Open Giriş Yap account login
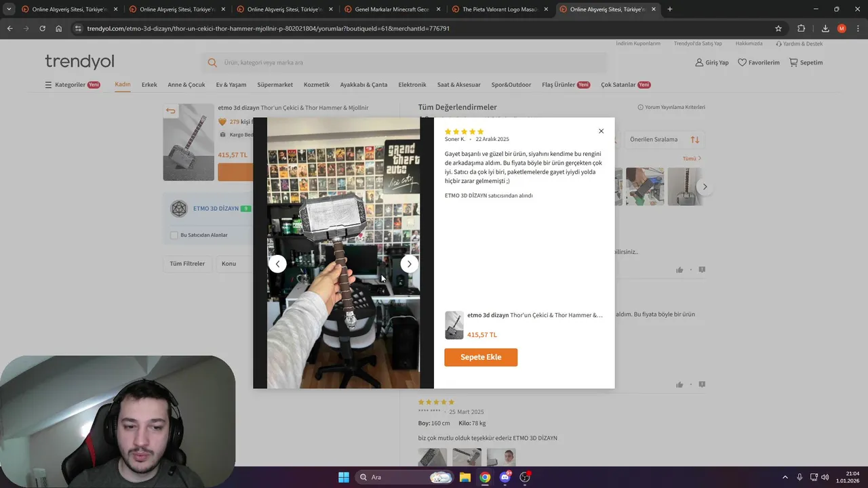The height and width of the screenshot is (488, 868). coord(711,62)
